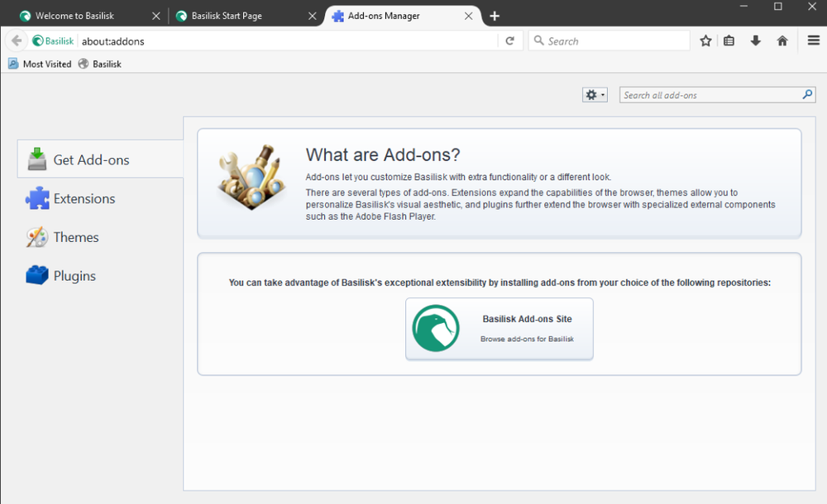The image size is (827, 504).
Task: Click the about:addons address bar
Action: click(x=288, y=41)
